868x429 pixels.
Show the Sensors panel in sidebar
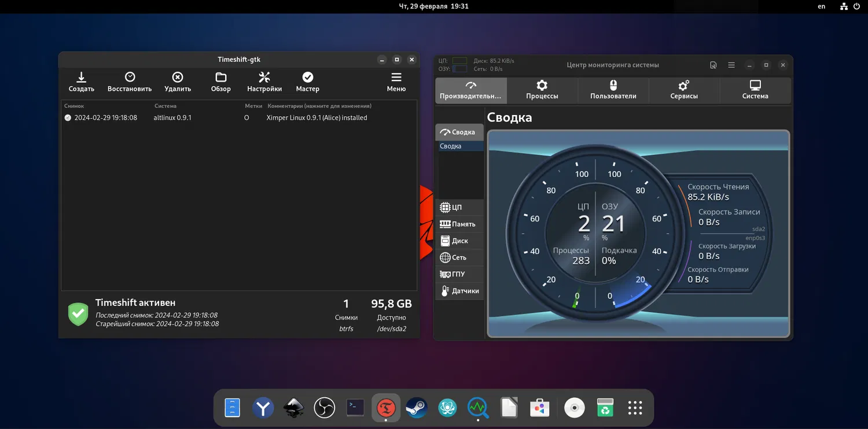[459, 291]
